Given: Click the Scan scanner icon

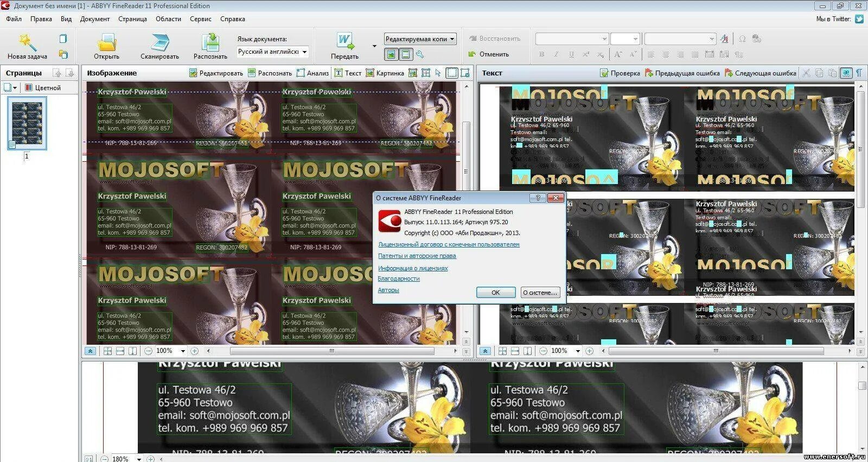Looking at the screenshot, I should coord(160,42).
